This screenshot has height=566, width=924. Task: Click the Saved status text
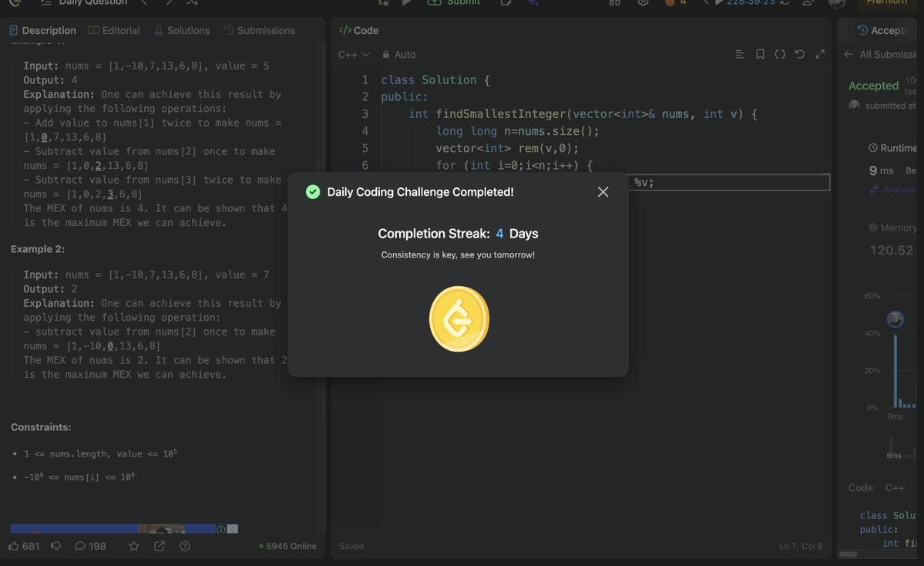[x=352, y=546]
